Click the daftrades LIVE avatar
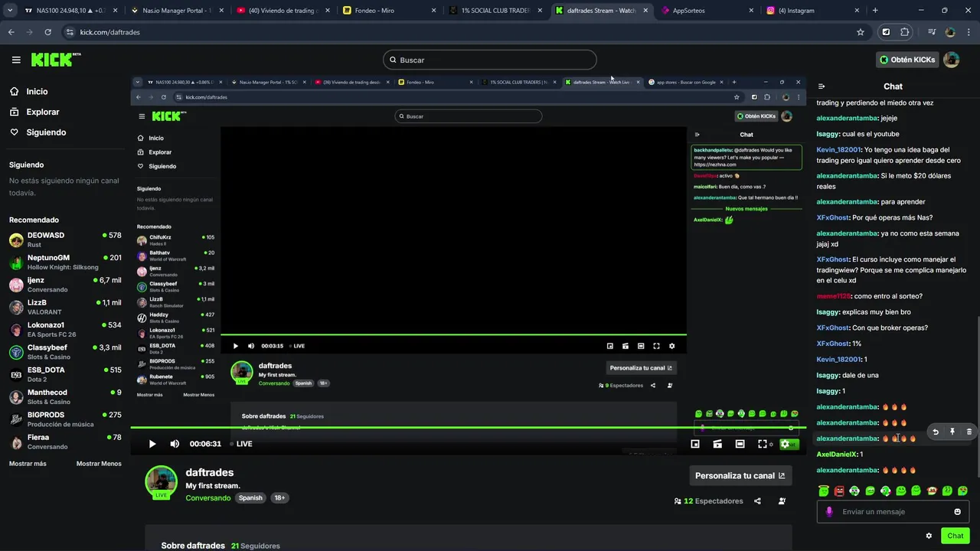Viewport: 980px width, 551px height. click(x=162, y=482)
